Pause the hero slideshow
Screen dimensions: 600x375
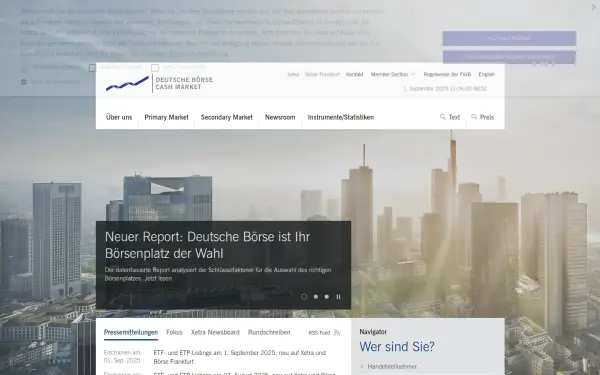[x=338, y=297]
